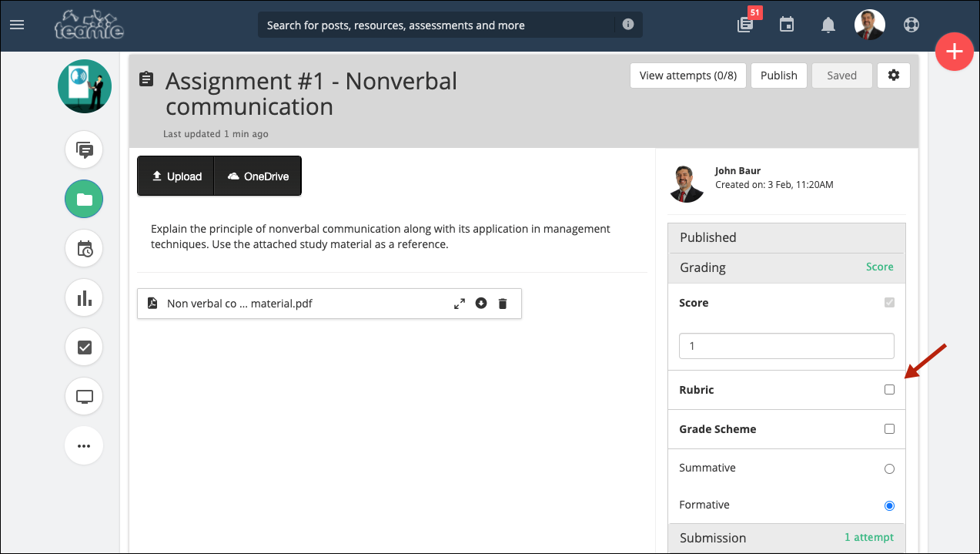
Task: Click the PDF file type icon
Action: [x=152, y=304]
